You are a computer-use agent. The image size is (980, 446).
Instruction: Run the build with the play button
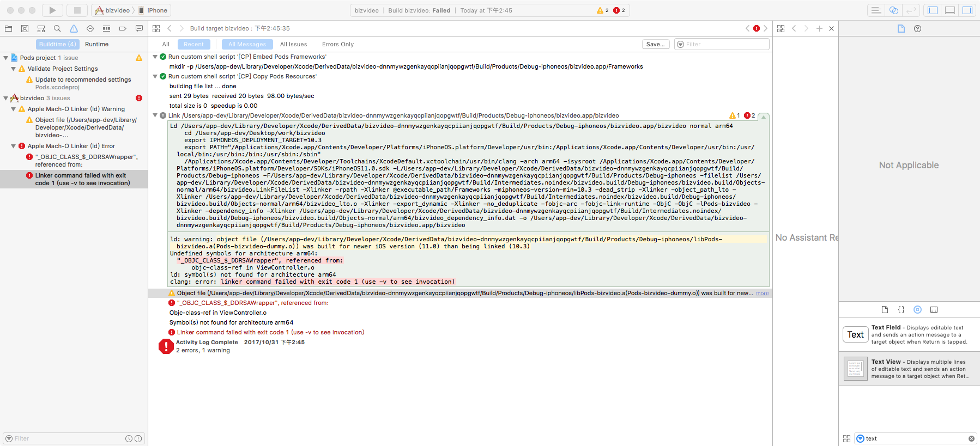click(x=52, y=10)
